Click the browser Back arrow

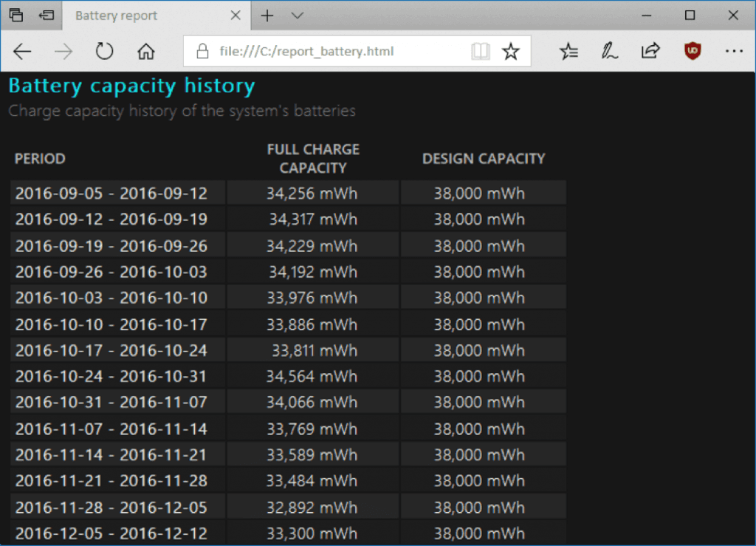pos(23,51)
